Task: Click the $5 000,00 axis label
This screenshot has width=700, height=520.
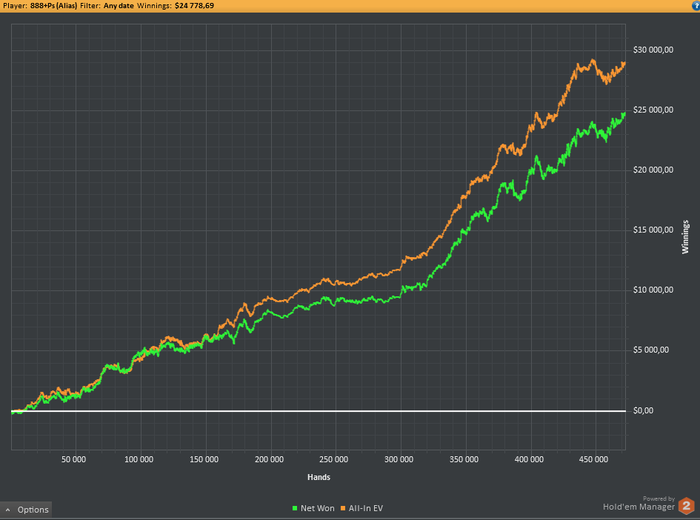Action: (651, 350)
